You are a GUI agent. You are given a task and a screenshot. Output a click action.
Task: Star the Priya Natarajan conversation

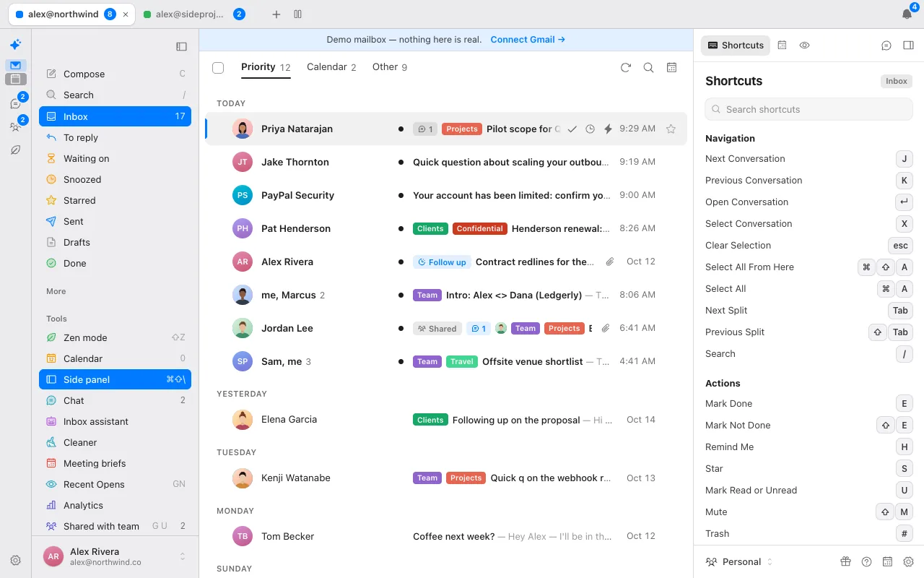click(671, 129)
